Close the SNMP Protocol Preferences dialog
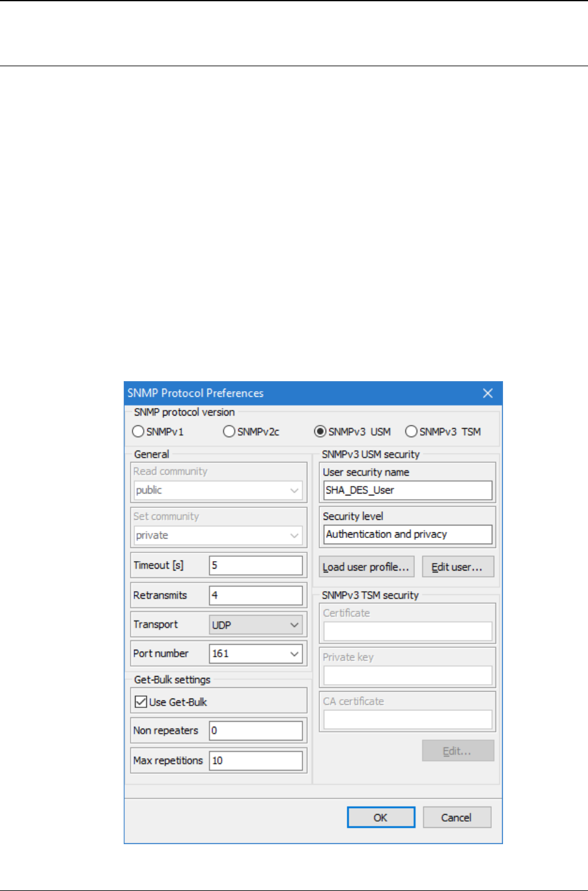The height and width of the screenshot is (891, 588). (487, 393)
